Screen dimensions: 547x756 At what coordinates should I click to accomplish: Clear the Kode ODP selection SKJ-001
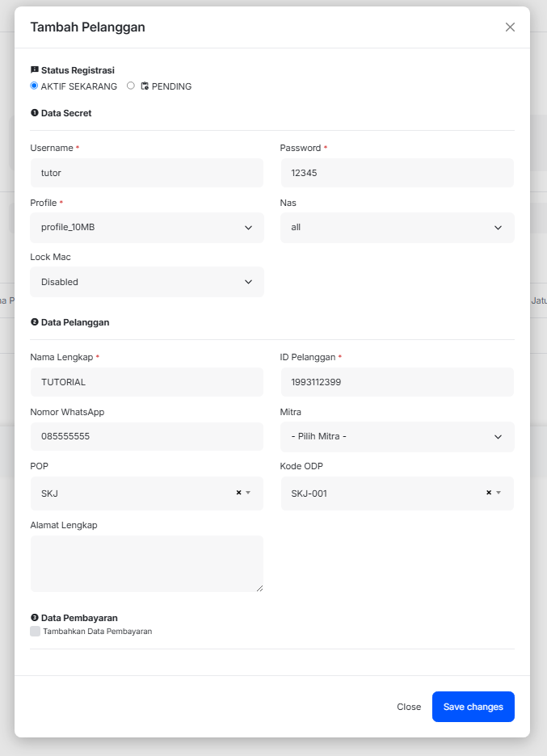pos(489,493)
